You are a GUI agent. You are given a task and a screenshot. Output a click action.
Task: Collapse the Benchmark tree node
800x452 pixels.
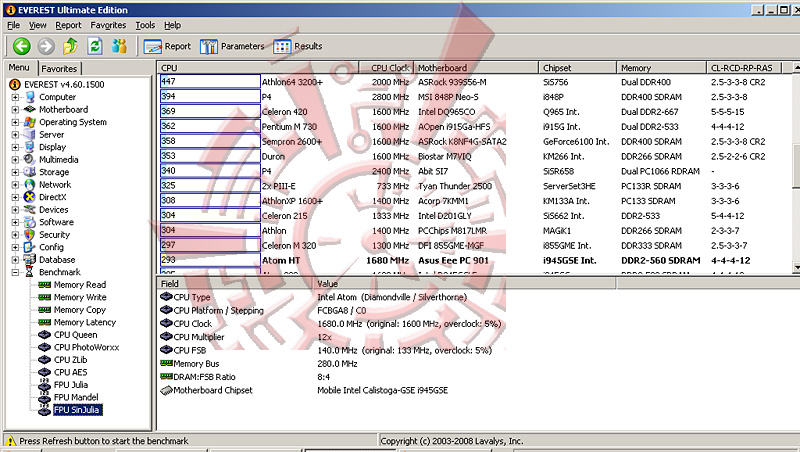pos(15,272)
